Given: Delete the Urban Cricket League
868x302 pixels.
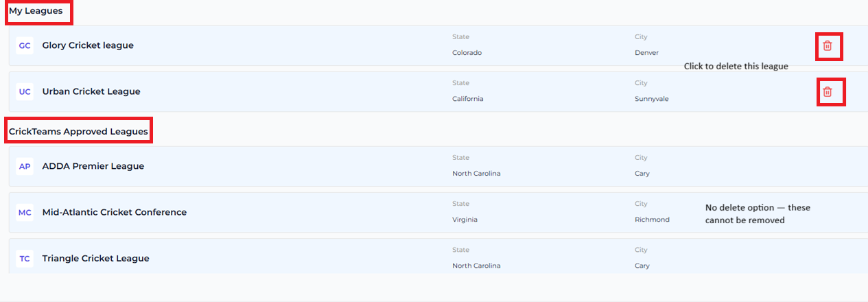Looking at the screenshot, I should (x=828, y=92).
